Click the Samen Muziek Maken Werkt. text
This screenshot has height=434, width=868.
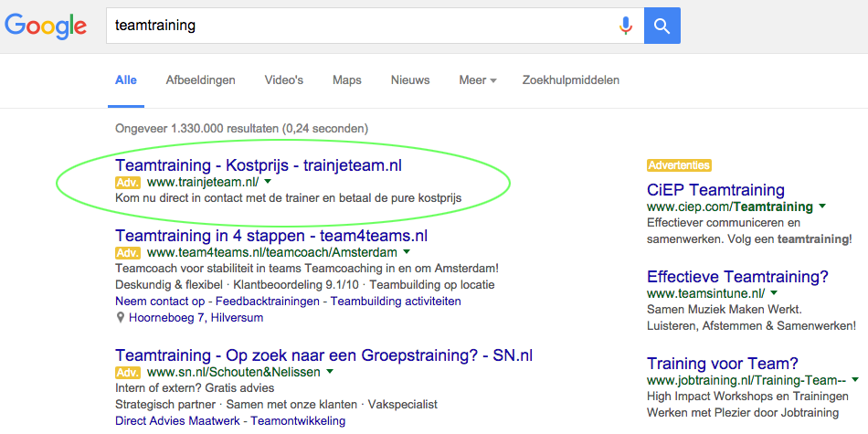(724, 309)
